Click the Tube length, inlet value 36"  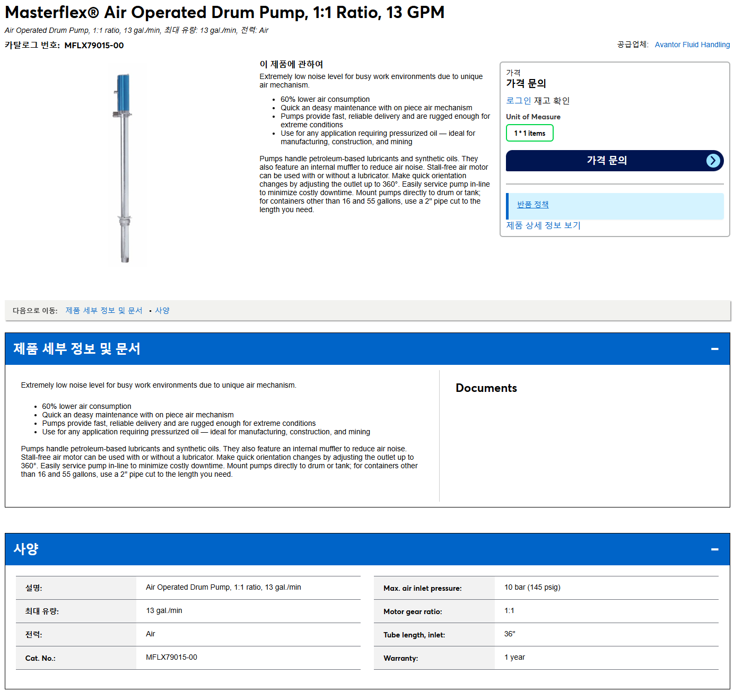[510, 634]
